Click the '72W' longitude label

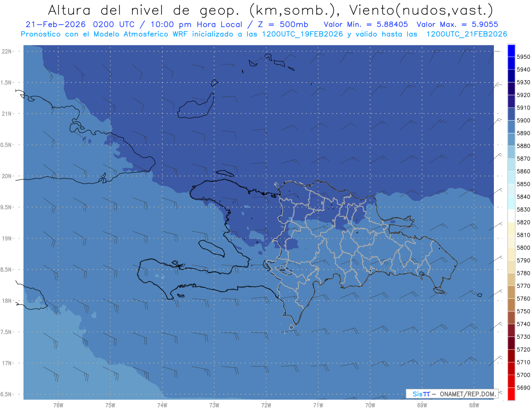(266, 405)
